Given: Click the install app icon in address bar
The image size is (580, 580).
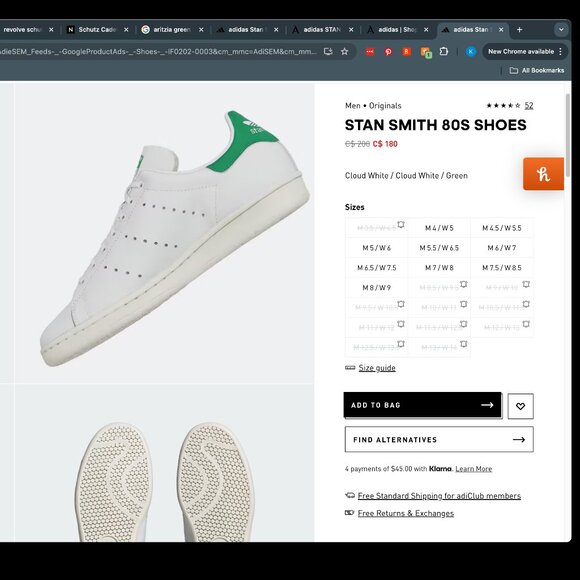Looking at the screenshot, I should tap(328, 51).
